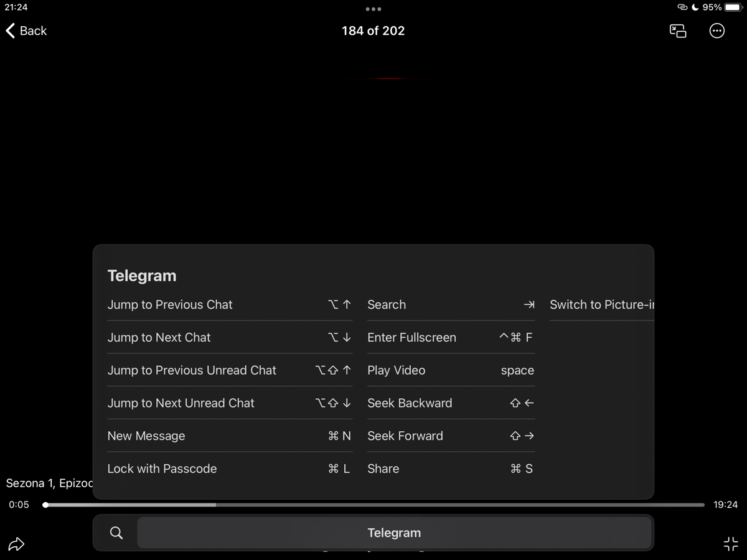Select Jump to Previous Unread Chat
The height and width of the screenshot is (560, 747).
tap(230, 370)
